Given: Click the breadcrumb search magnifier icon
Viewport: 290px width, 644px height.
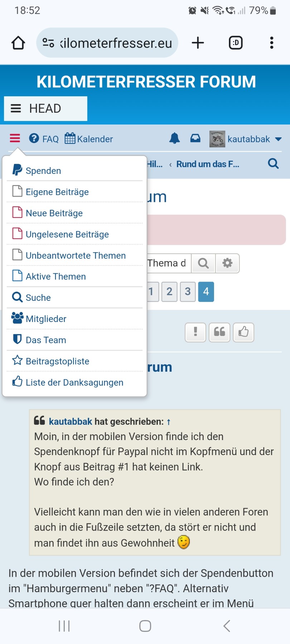Looking at the screenshot, I should [273, 164].
